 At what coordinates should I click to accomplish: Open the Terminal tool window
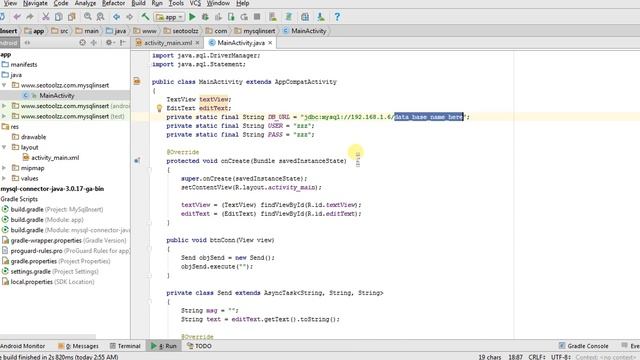(125, 346)
